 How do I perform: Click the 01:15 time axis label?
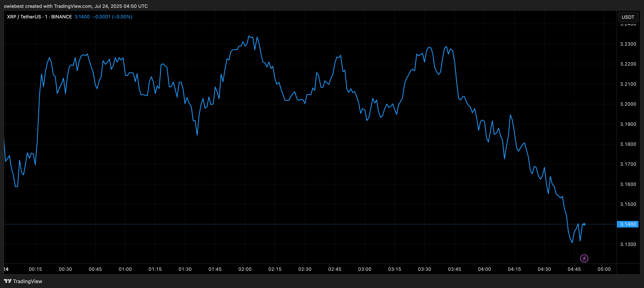pos(155,269)
